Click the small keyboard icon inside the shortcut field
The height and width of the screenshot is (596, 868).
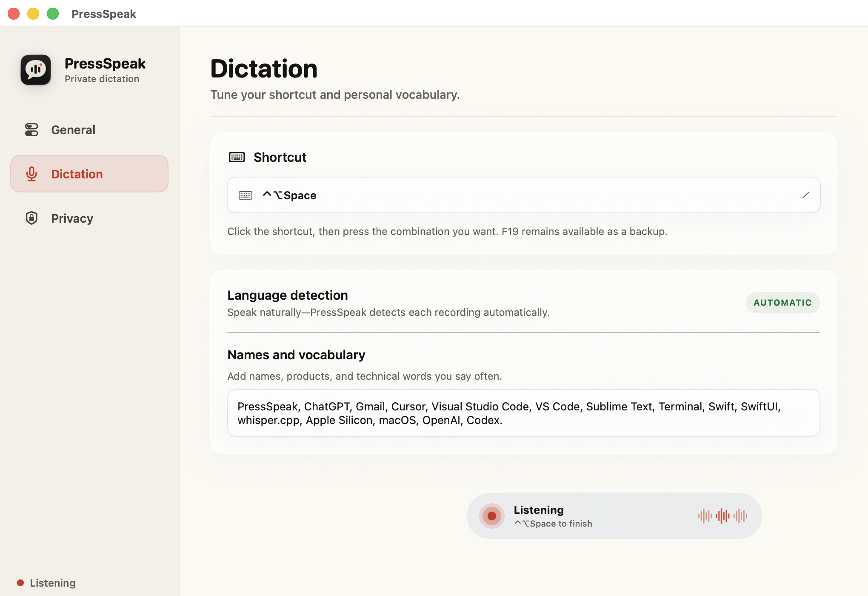(246, 195)
